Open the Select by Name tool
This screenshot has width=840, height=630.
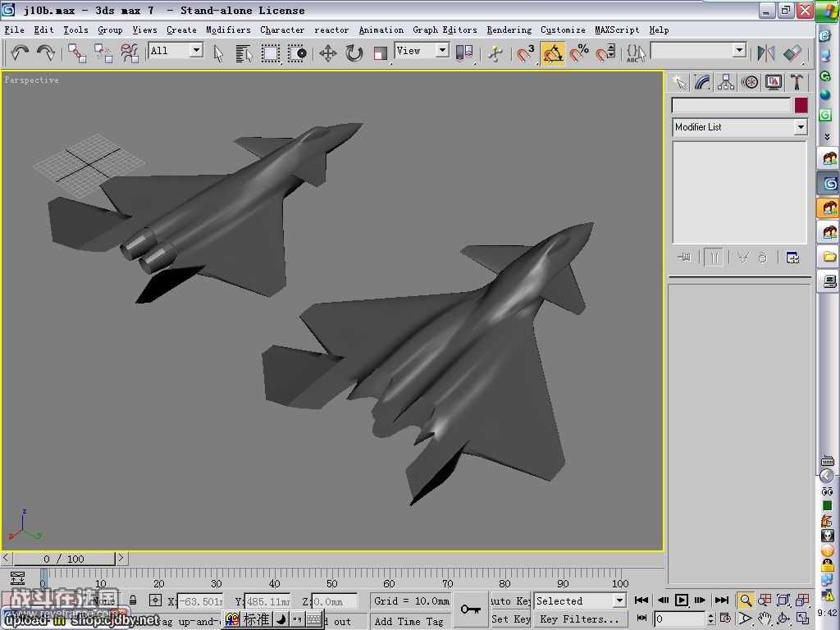point(244,53)
